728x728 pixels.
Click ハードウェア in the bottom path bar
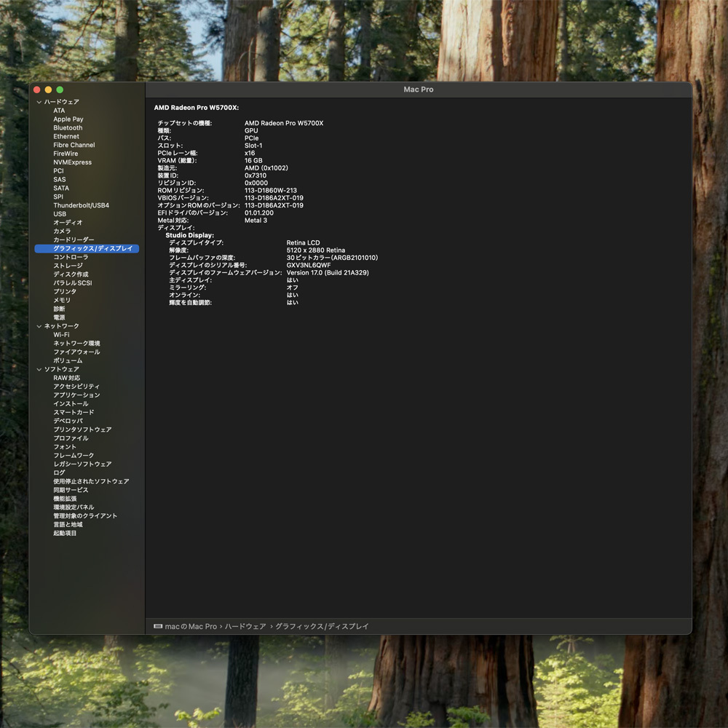pos(245,626)
